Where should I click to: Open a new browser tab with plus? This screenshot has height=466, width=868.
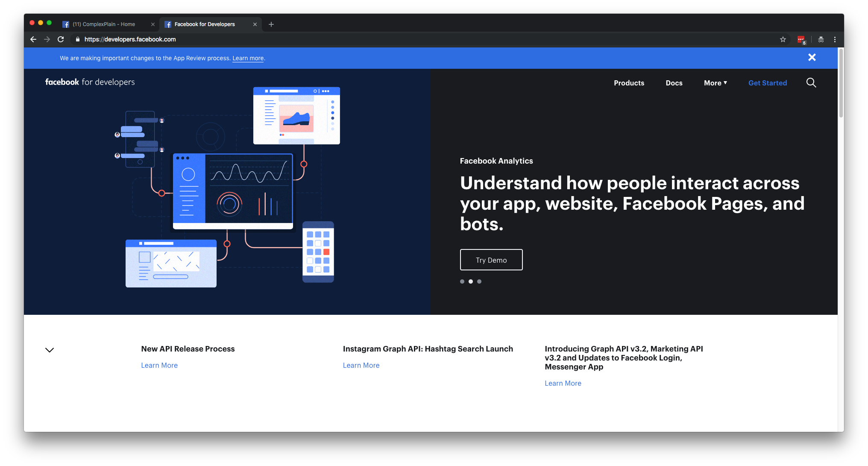pyautogui.click(x=271, y=24)
